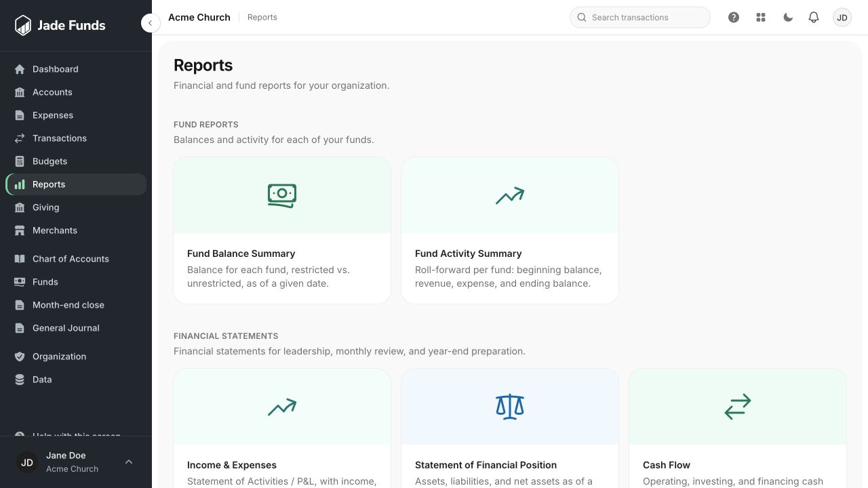Click the Budgets sidebar icon
The image size is (868, 488).
[x=20, y=161]
